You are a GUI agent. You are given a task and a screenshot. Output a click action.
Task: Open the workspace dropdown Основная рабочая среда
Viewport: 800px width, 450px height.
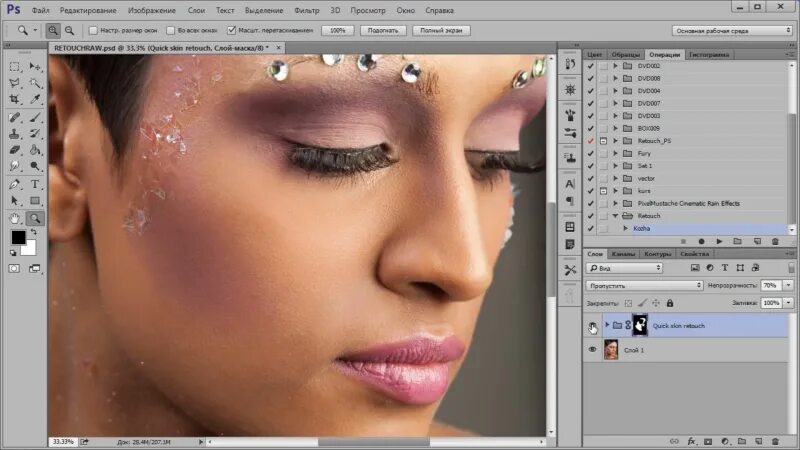coord(732,31)
